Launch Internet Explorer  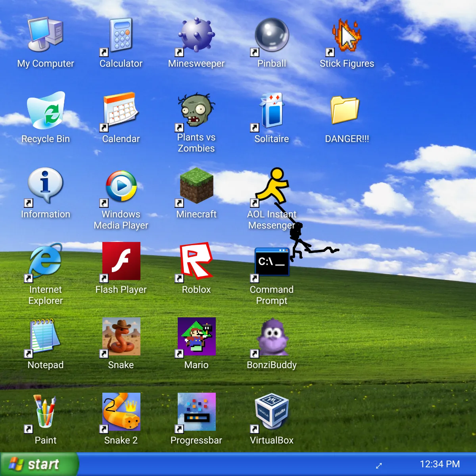46,261
